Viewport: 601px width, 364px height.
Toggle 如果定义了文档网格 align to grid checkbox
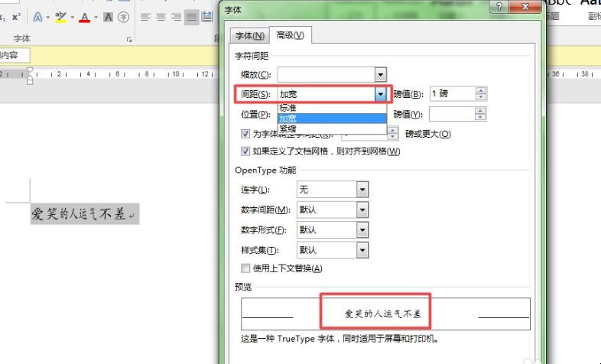[245, 151]
